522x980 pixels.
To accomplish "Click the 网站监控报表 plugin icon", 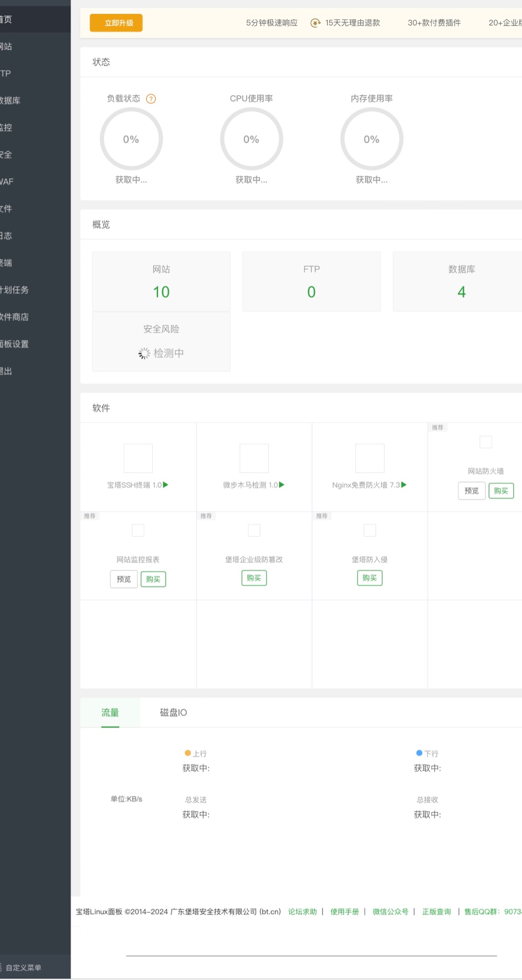I will (x=138, y=530).
